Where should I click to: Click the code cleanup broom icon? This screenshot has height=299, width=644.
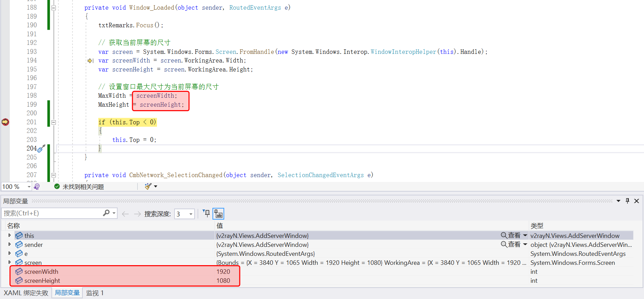coord(148,186)
